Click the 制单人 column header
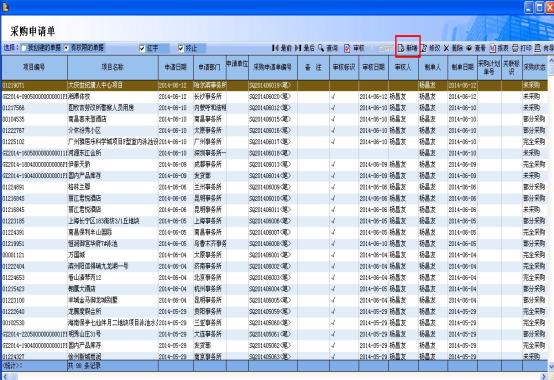This screenshot has width=554, height=380. pyautogui.click(x=432, y=67)
